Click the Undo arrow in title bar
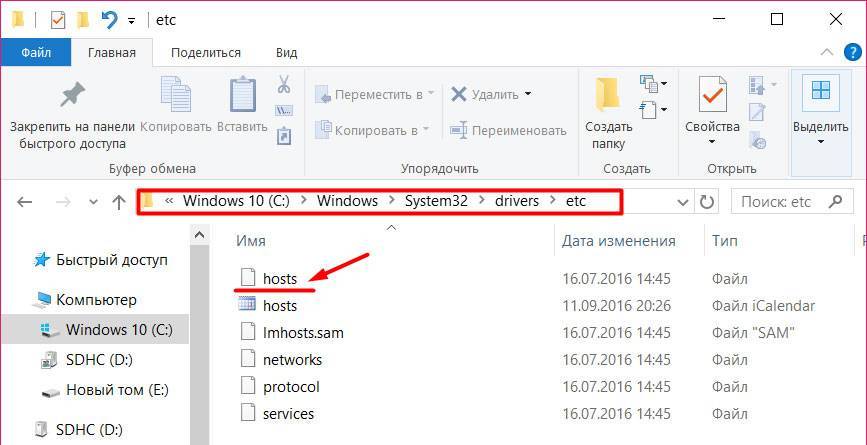 click(x=109, y=20)
